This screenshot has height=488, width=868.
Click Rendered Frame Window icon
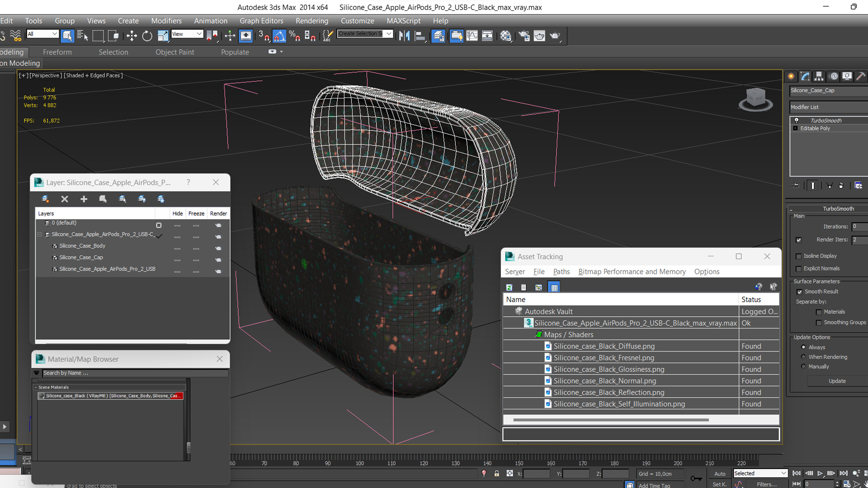539,36
